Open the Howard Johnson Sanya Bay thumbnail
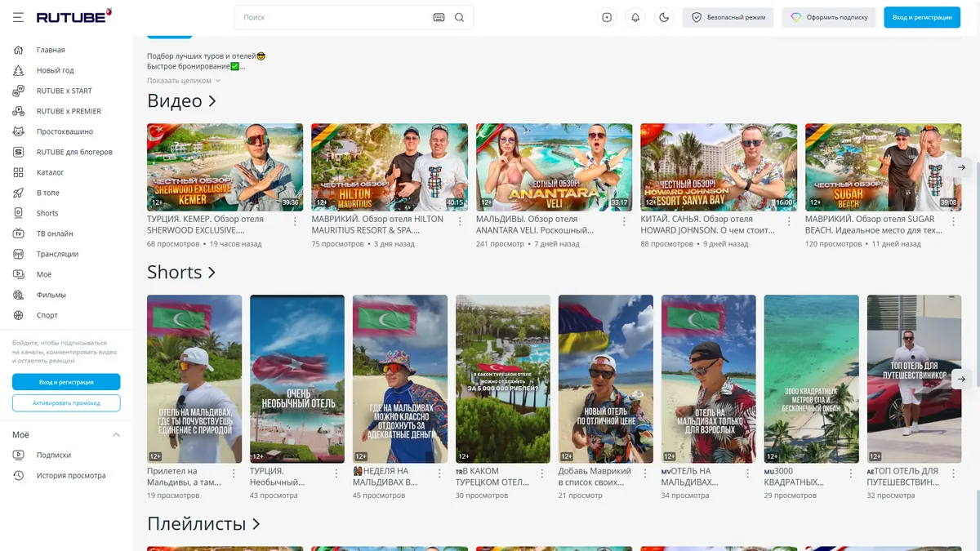980x551 pixels. 719,167
